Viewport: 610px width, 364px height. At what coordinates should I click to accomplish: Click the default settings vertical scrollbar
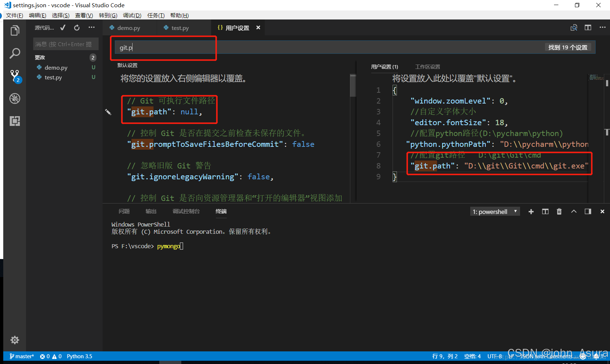click(x=353, y=86)
